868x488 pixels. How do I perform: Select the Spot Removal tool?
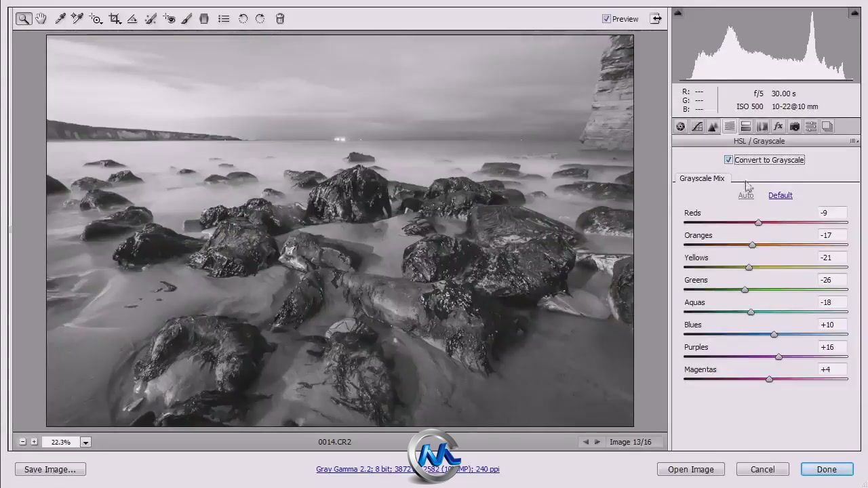pyautogui.click(x=151, y=19)
